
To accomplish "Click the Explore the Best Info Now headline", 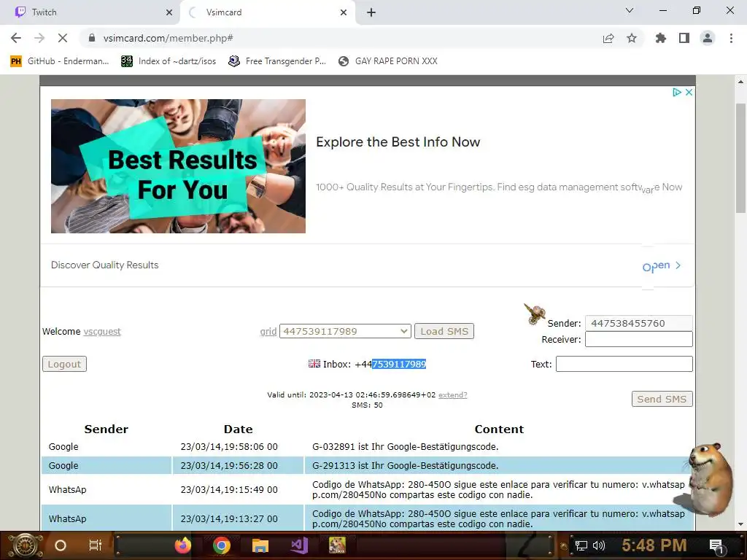I will [398, 142].
